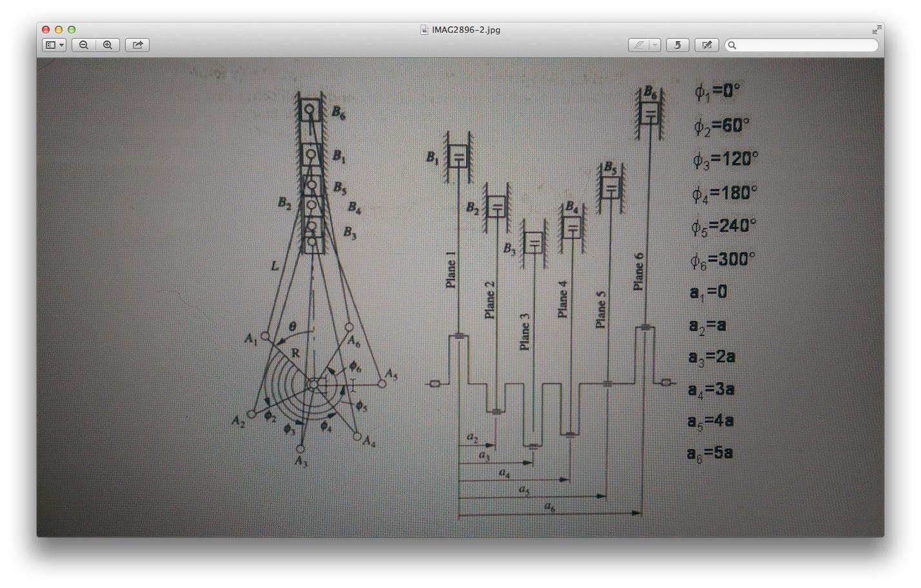Click the text "φ4=180°"
The image size is (921, 588).
point(724,193)
